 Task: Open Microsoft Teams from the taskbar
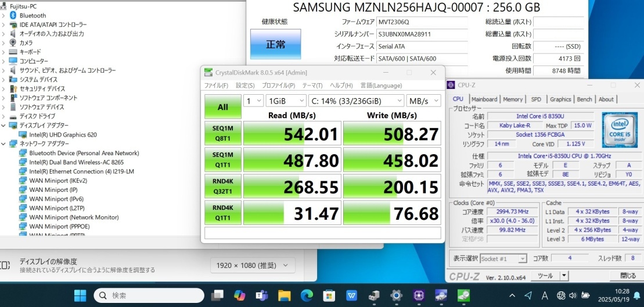click(x=261, y=295)
